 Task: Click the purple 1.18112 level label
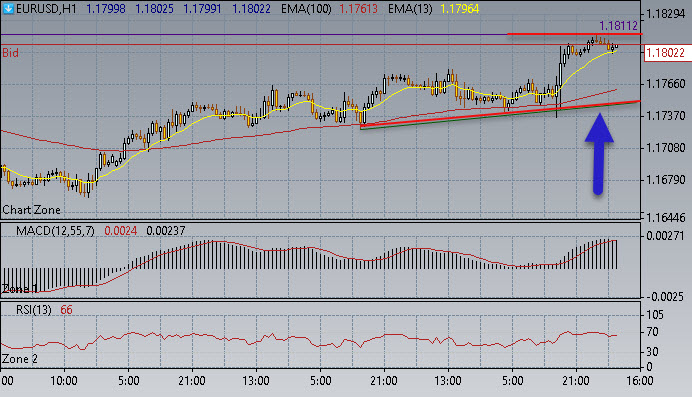[618, 26]
